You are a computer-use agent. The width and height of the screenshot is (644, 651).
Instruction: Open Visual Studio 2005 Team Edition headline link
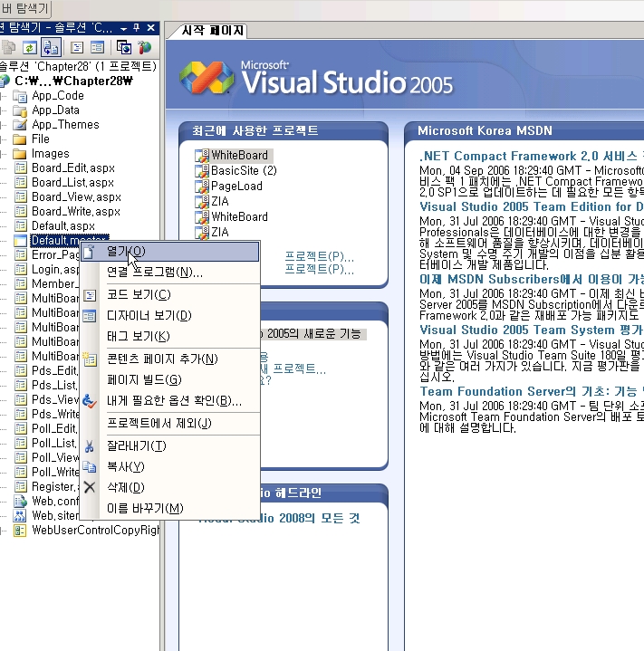[x=532, y=206]
